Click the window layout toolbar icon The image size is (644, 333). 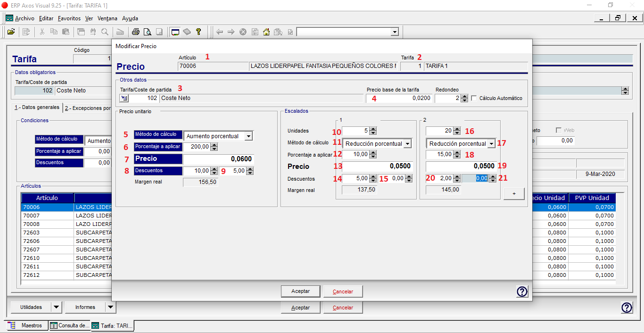(x=81, y=32)
